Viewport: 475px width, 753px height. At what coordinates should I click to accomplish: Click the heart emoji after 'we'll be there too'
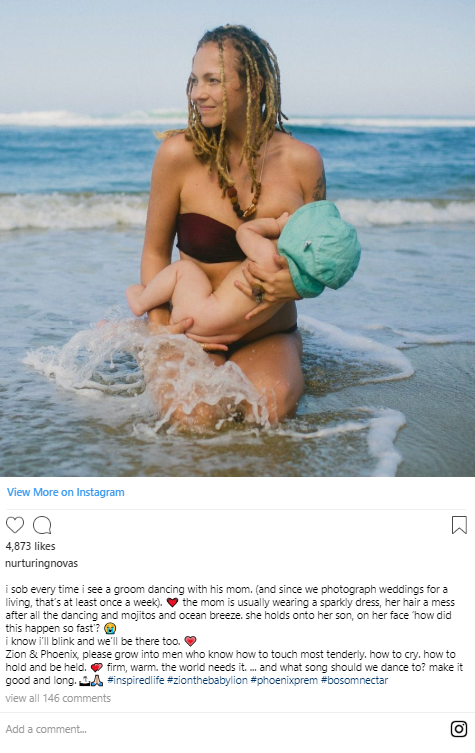[x=190, y=641]
